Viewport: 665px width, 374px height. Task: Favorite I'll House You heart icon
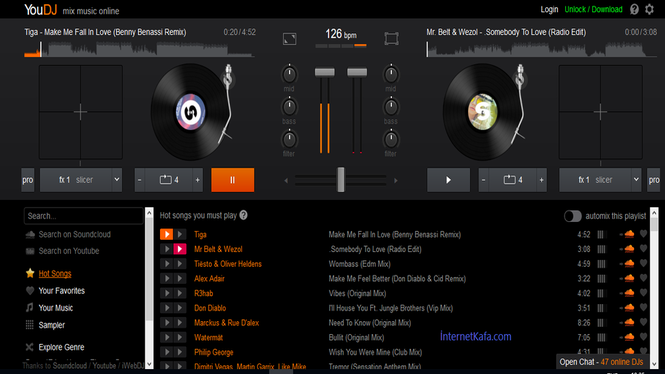tap(643, 307)
